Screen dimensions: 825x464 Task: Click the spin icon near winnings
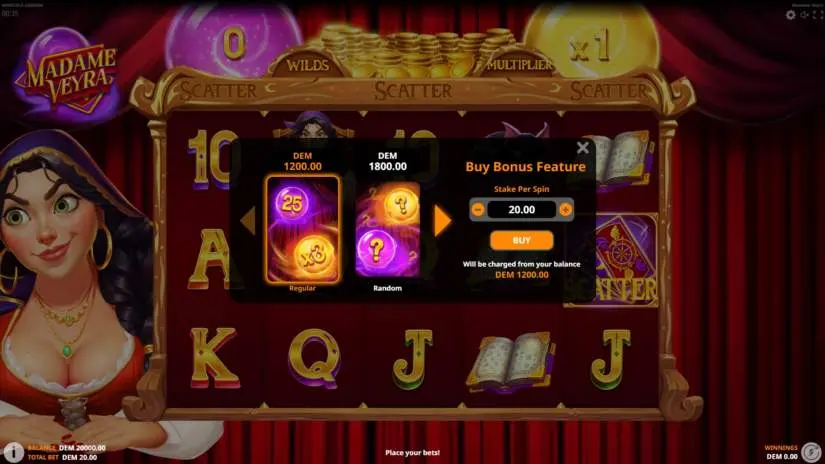811,452
